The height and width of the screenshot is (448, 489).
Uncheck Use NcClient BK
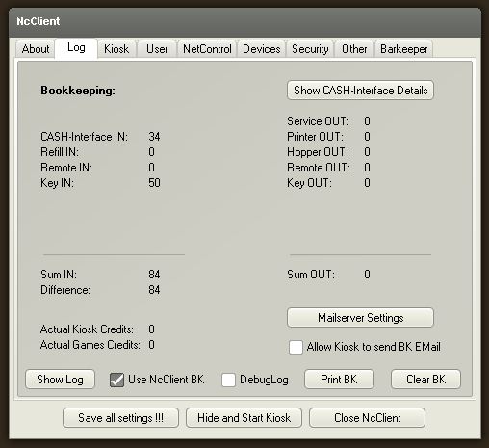(x=116, y=380)
